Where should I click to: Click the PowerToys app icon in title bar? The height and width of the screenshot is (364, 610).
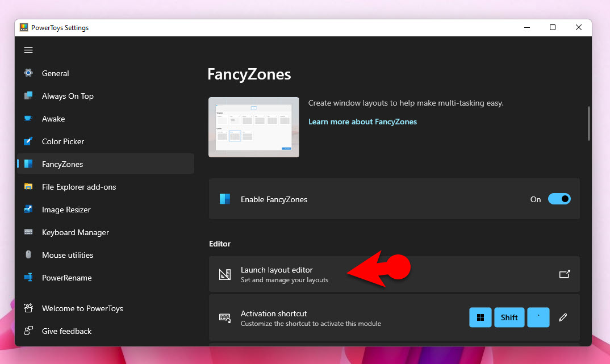(24, 28)
